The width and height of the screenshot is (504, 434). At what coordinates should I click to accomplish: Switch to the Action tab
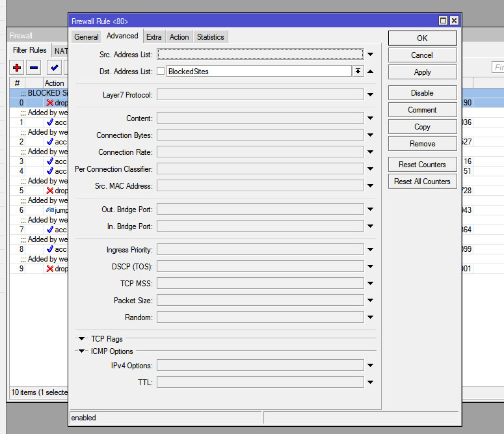click(x=179, y=37)
